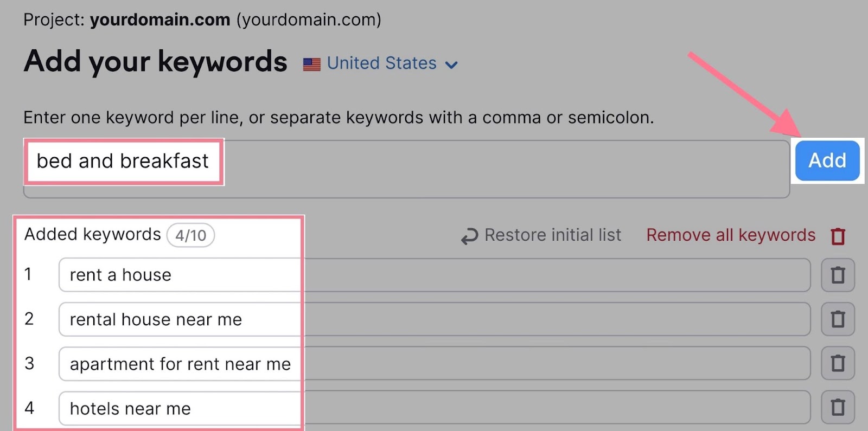
Task: Click Remove all keywords
Action: click(730, 235)
